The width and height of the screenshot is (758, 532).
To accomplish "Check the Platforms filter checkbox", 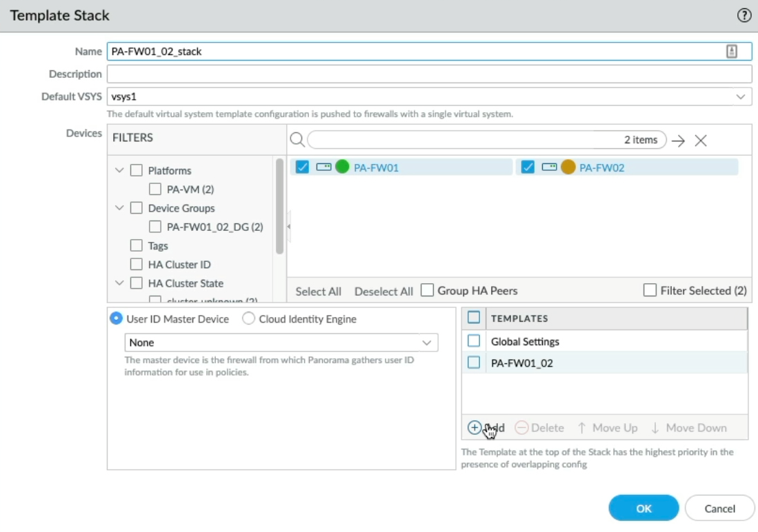I will [137, 170].
